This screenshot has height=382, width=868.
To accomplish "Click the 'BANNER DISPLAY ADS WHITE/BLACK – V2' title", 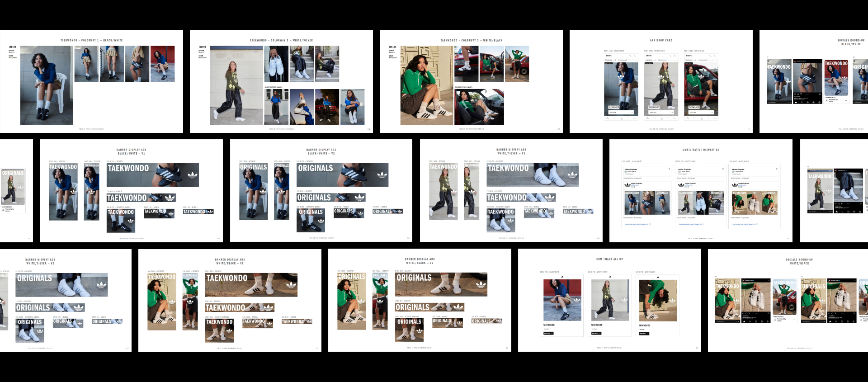I will [x=420, y=261].
